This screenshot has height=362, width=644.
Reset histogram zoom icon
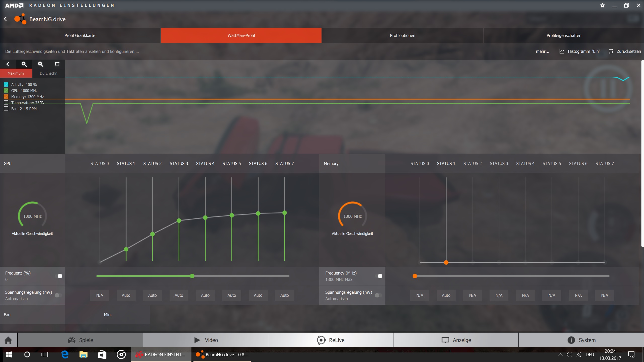tap(57, 64)
